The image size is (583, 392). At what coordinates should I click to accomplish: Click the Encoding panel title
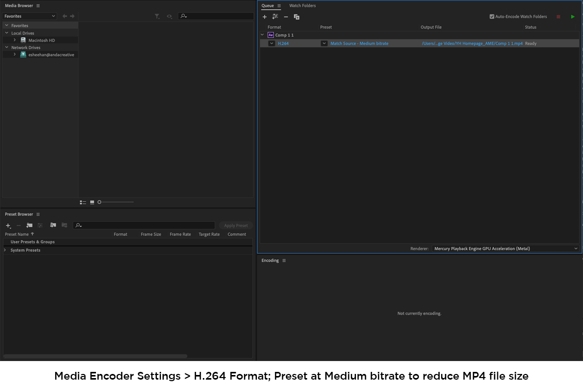(x=270, y=260)
